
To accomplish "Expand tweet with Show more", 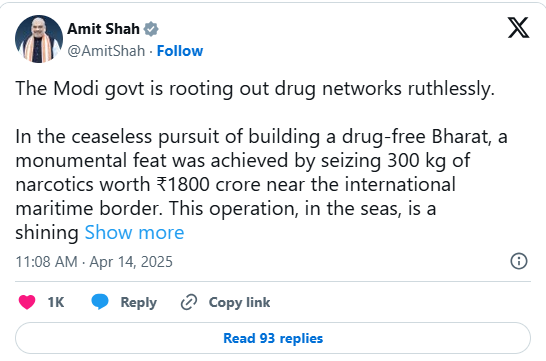I will pyautogui.click(x=134, y=233).
